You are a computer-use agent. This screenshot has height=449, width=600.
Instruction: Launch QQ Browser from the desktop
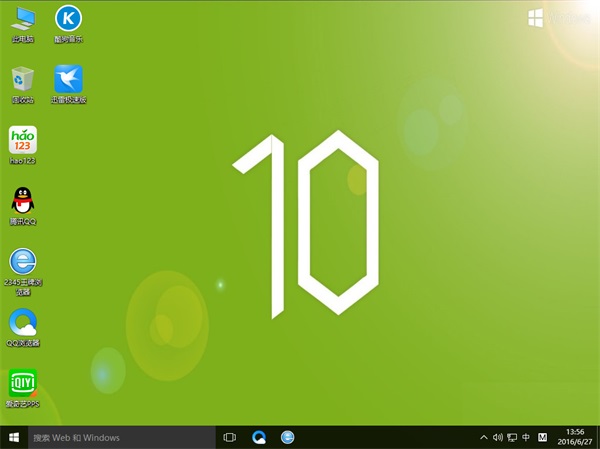(x=22, y=323)
